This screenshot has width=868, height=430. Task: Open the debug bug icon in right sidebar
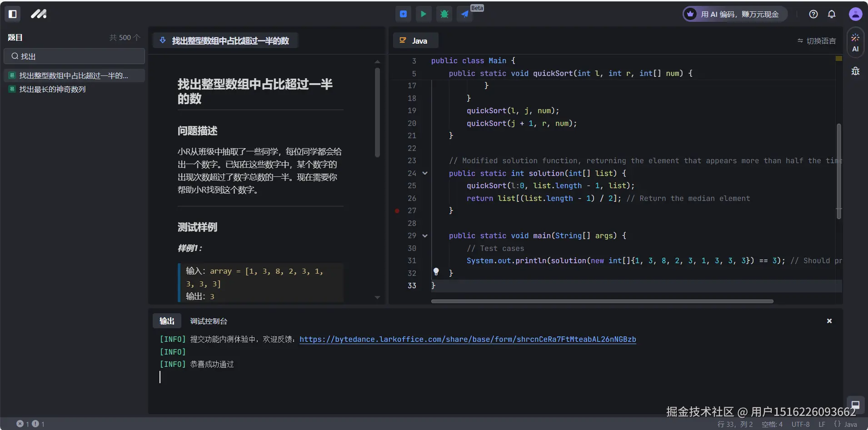pos(855,71)
